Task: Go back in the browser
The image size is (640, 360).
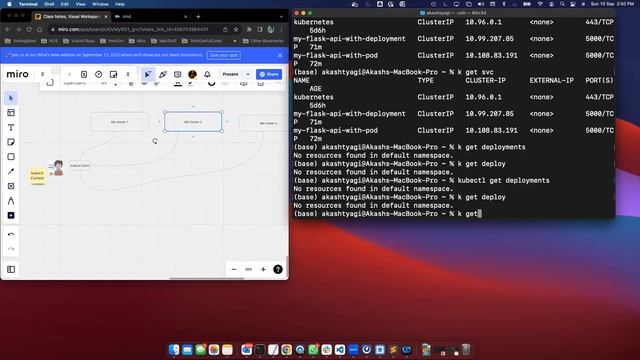Action: 8,29
